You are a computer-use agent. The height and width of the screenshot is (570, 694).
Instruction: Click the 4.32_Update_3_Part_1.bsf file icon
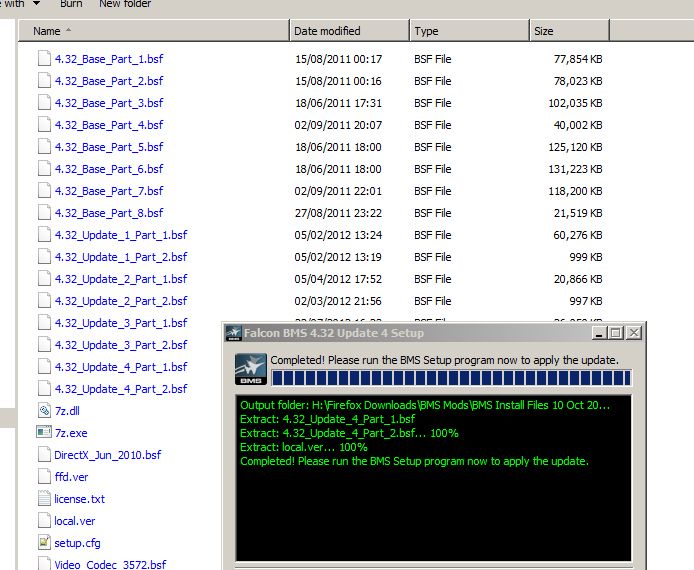click(44, 323)
